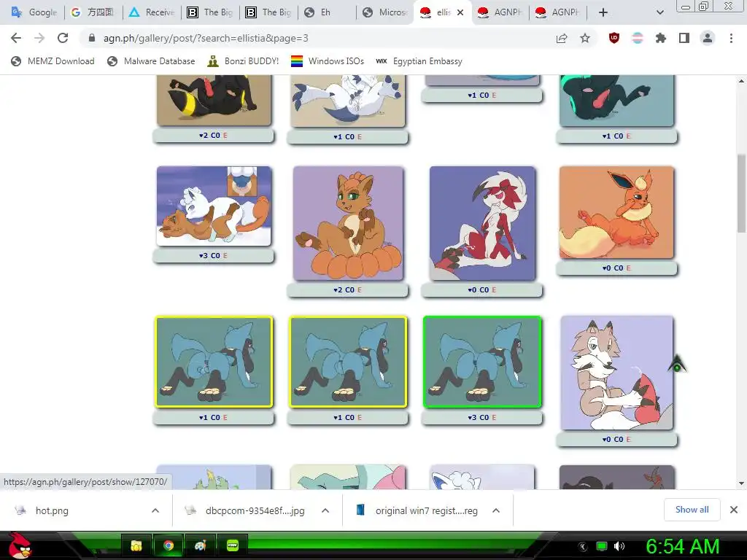Switch to the Eh tab
Viewport: 747px width, 560px height.
coord(327,12)
